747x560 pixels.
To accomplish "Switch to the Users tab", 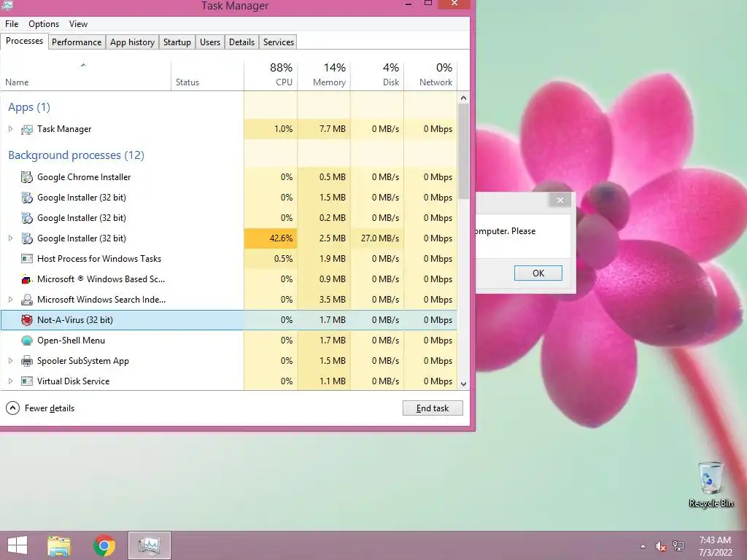I will [210, 42].
